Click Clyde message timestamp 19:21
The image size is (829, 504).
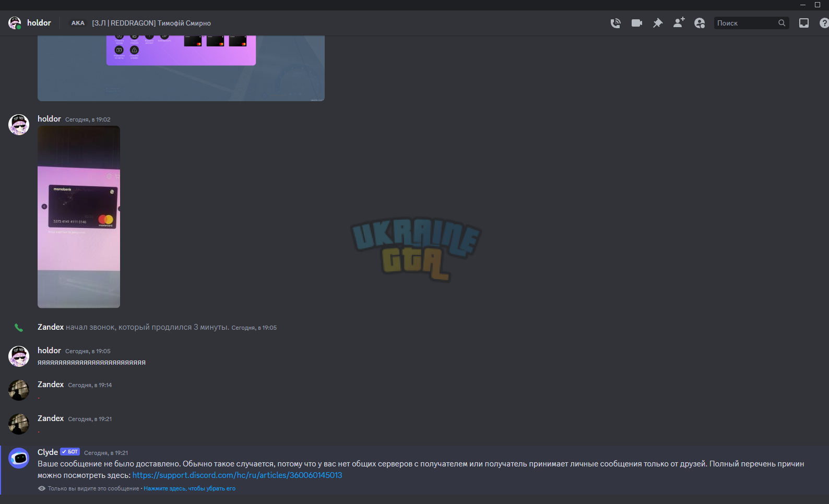[x=106, y=453]
